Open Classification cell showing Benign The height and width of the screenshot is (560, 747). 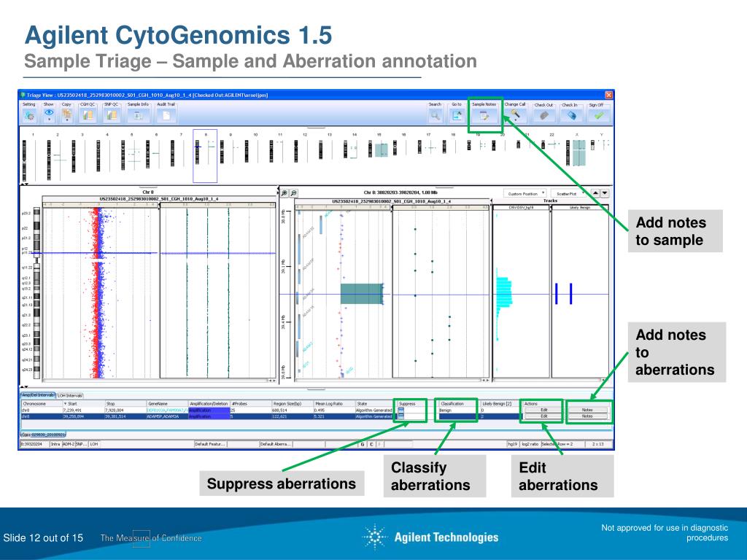click(457, 410)
